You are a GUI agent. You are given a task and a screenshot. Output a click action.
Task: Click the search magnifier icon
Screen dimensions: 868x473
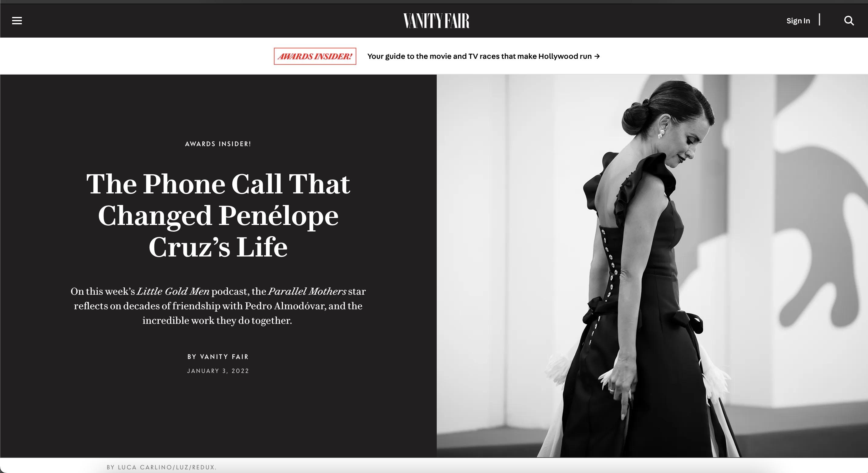point(849,21)
